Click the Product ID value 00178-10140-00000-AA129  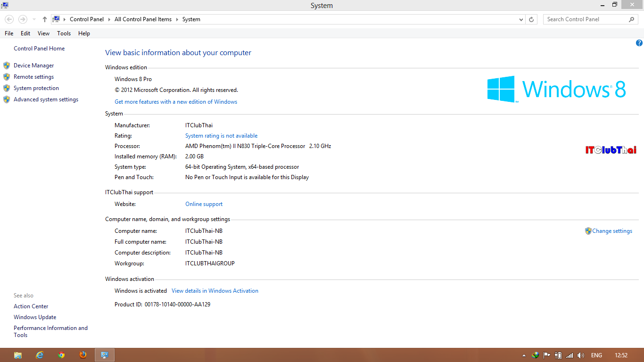pos(178,304)
